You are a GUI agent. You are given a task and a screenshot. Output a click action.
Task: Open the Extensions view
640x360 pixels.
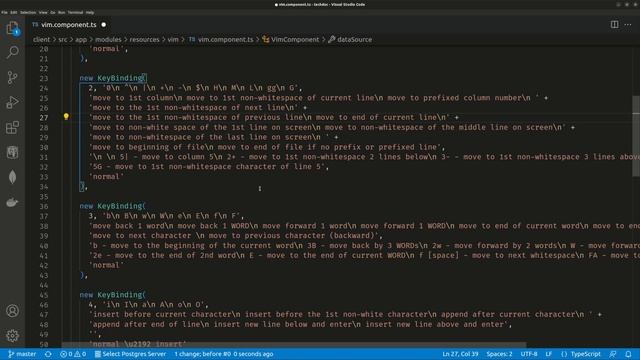pos(13,127)
